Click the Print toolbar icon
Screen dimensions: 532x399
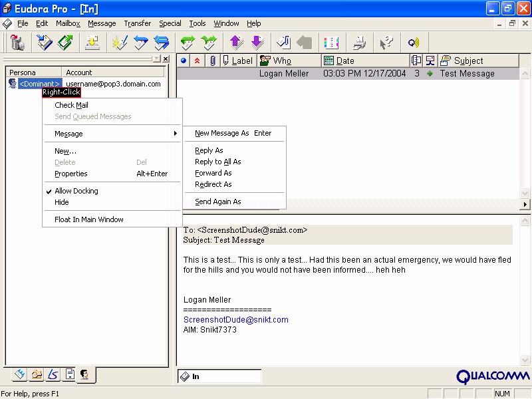[359, 43]
